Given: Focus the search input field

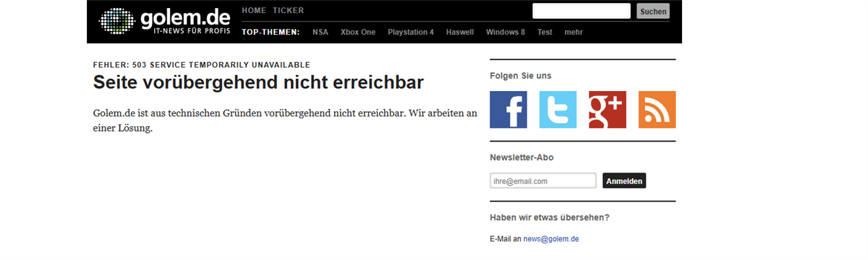Looking at the screenshot, I should point(582,11).
